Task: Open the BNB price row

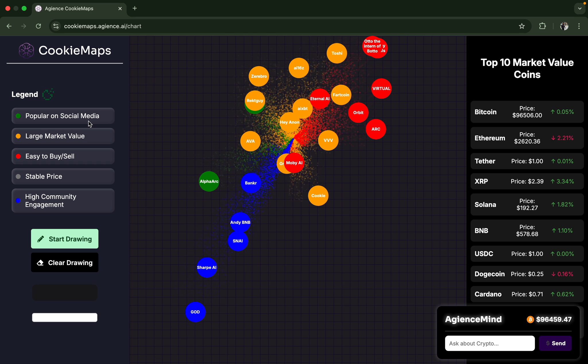Action: [527, 231]
